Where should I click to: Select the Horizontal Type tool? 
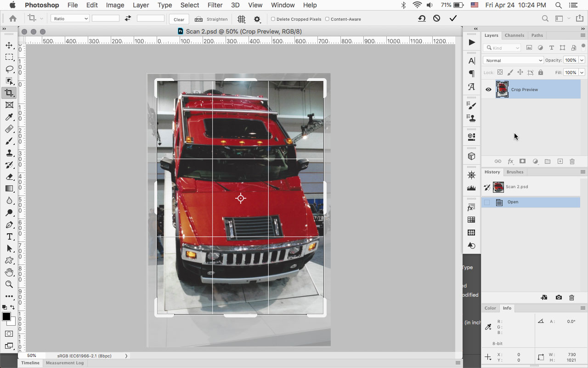(x=9, y=236)
